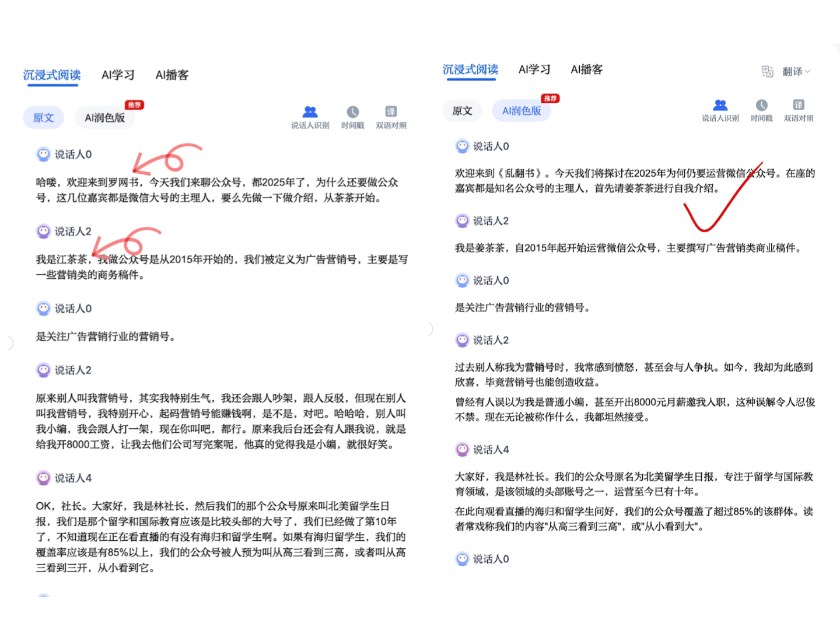The width and height of the screenshot is (840, 630).
Task: Click paragraph starting 在此向观看直播的海归和留学生问好
Action: pyautogui.click(x=633, y=519)
